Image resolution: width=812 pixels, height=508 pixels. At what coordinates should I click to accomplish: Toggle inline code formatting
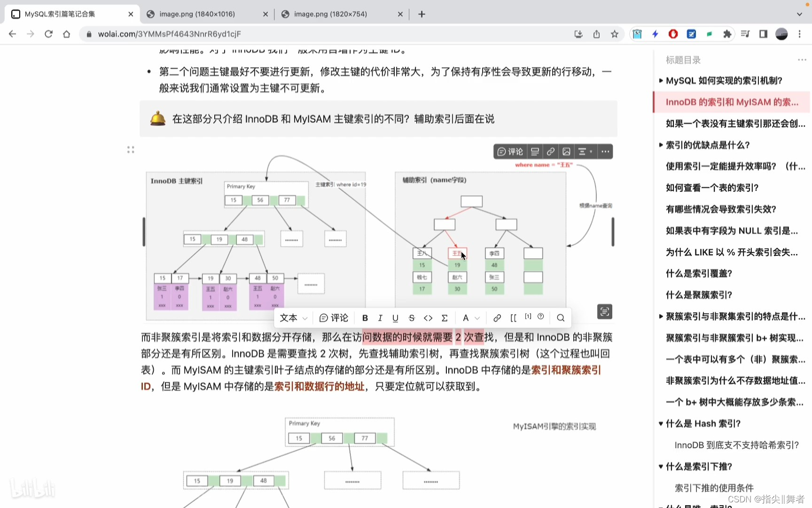[428, 318]
